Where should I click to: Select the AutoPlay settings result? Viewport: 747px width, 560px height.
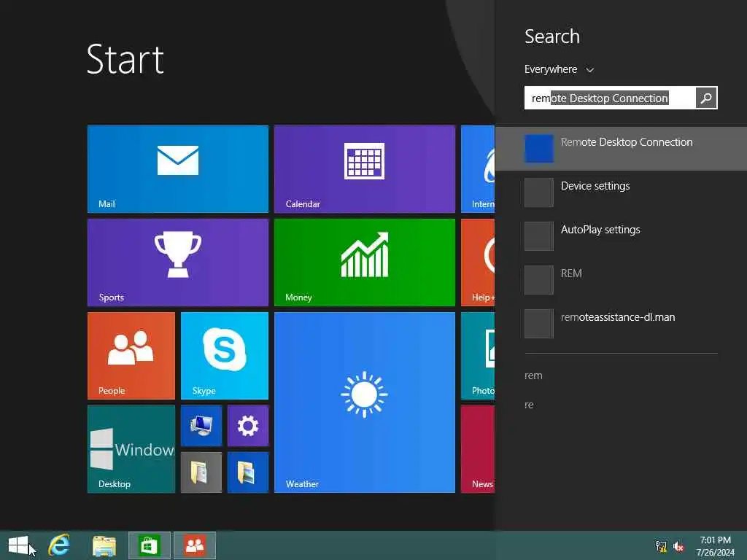point(622,236)
